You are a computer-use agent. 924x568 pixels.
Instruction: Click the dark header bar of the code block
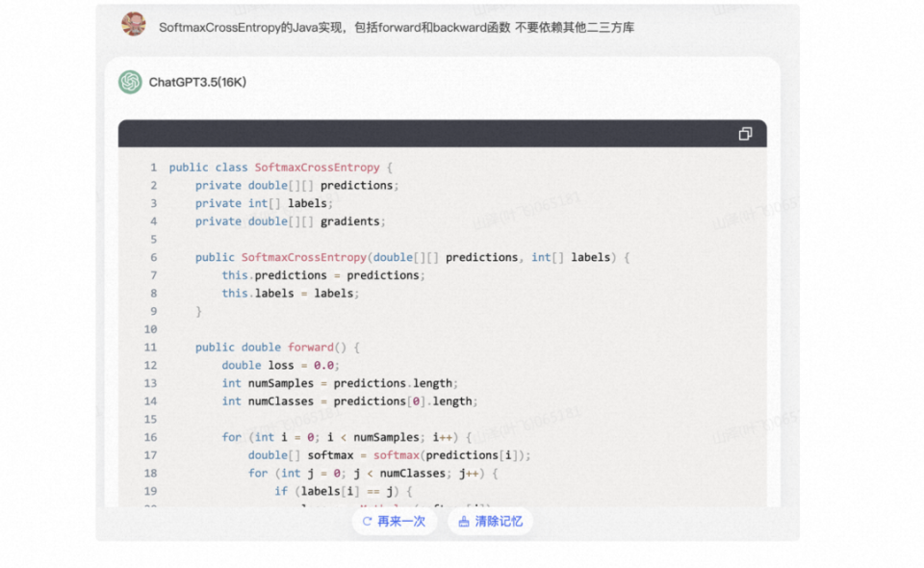point(433,134)
